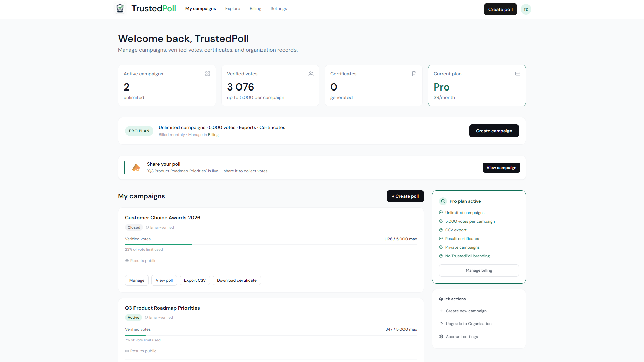Click the checkmark icon beside Private campaigns

click(441, 247)
